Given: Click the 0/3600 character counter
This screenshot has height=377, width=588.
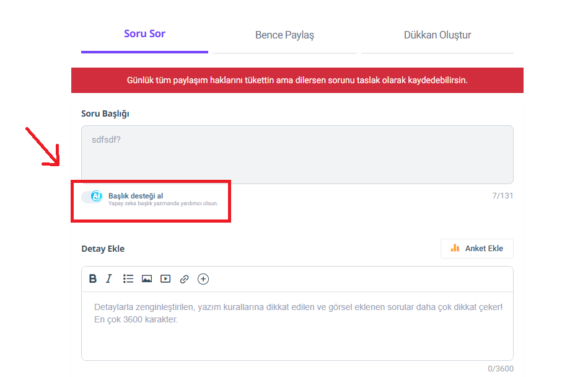Looking at the screenshot, I should pos(501,369).
